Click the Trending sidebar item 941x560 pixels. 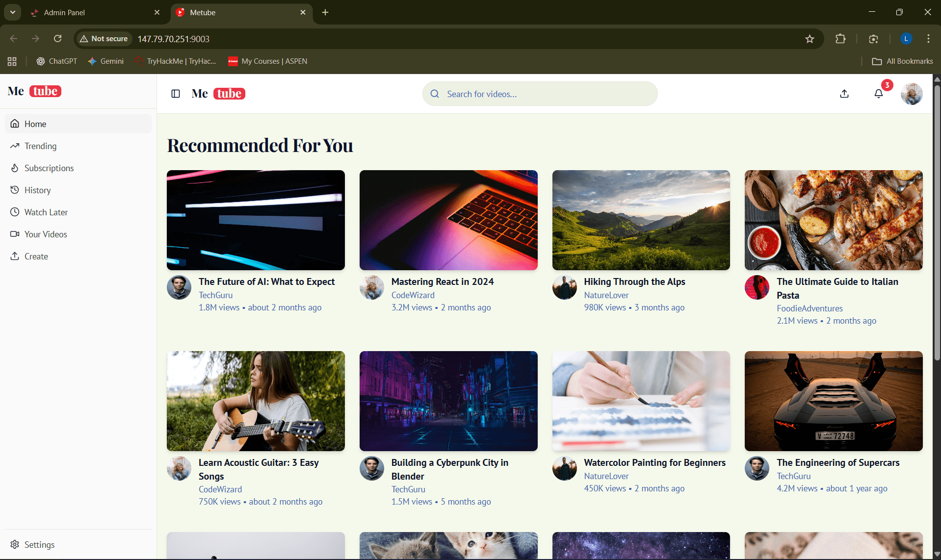click(40, 146)
